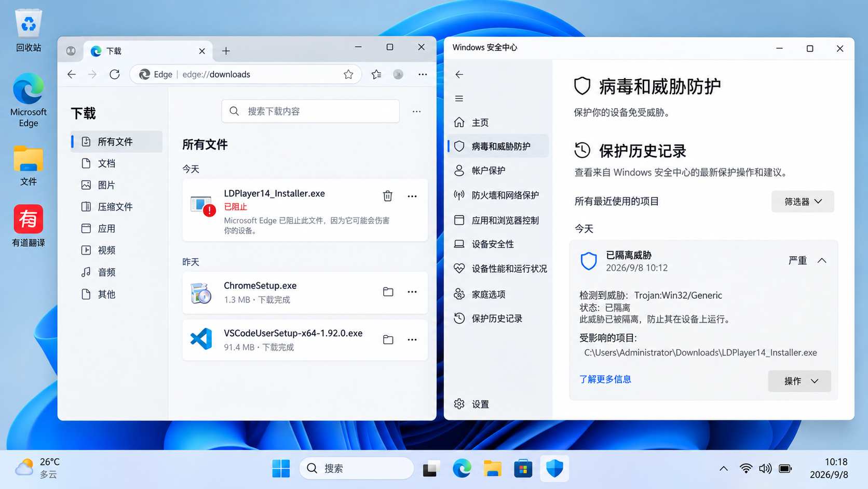
Task: Open Task View in taskbar
Action: 431,468
